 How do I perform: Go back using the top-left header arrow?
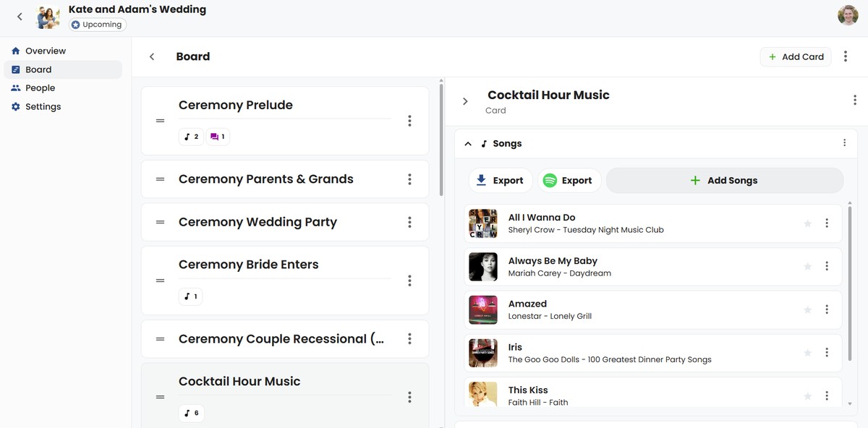[x=20, y=17]
